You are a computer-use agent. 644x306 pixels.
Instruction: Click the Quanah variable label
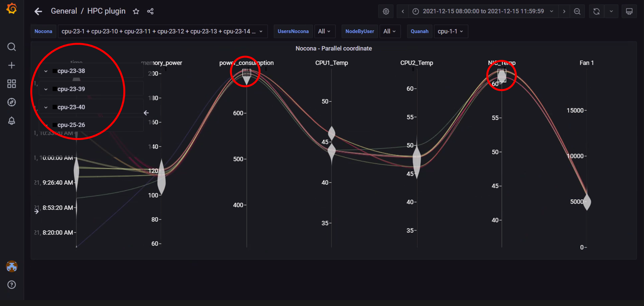click(x=420, y=32)
